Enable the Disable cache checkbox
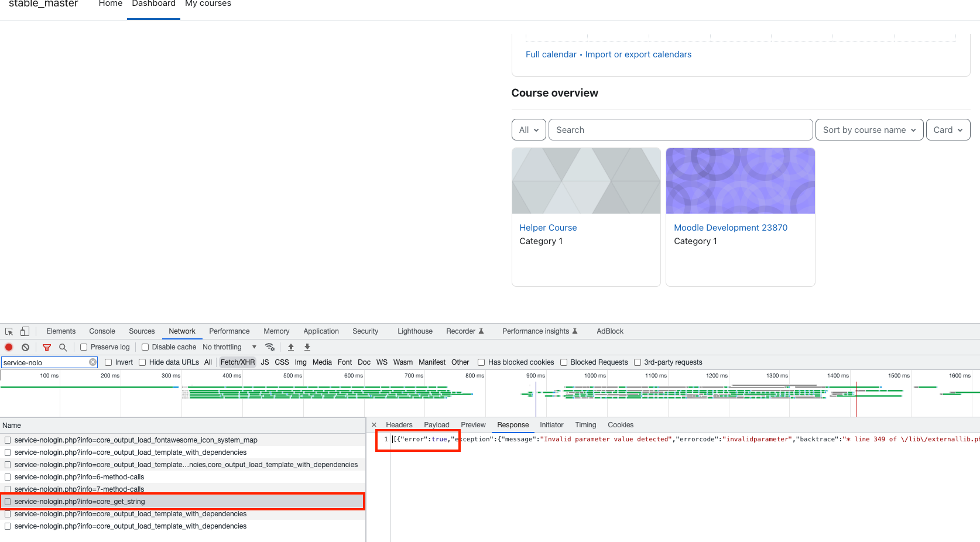 (x=145, y=347)
